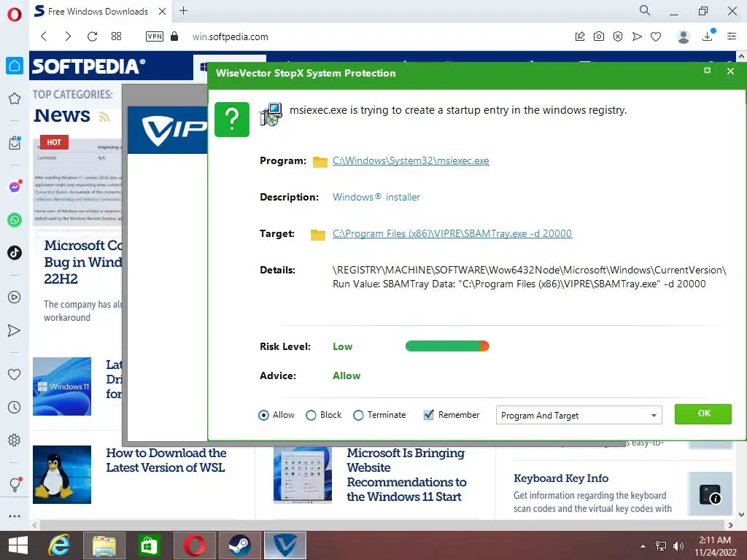The width and height of the screenshot is (747, 560).
Task: Reload the Softpedia page
Action: [92, 36]
